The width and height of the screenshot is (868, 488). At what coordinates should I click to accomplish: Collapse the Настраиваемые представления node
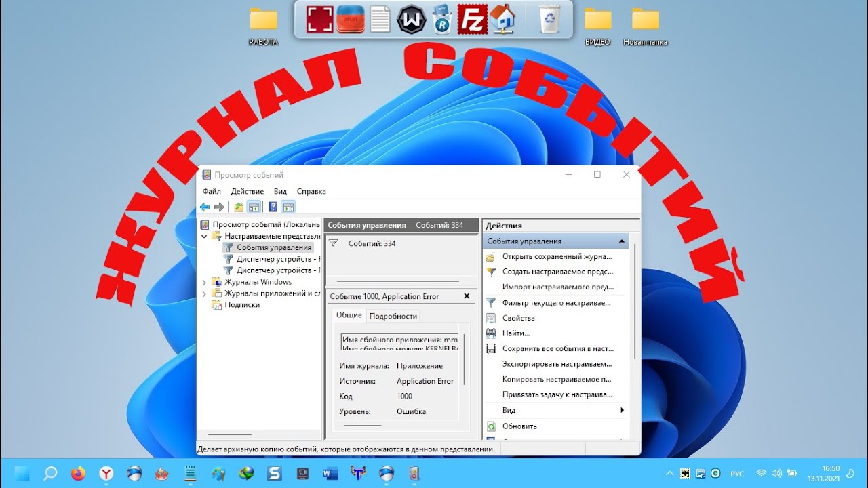(204, 236)
